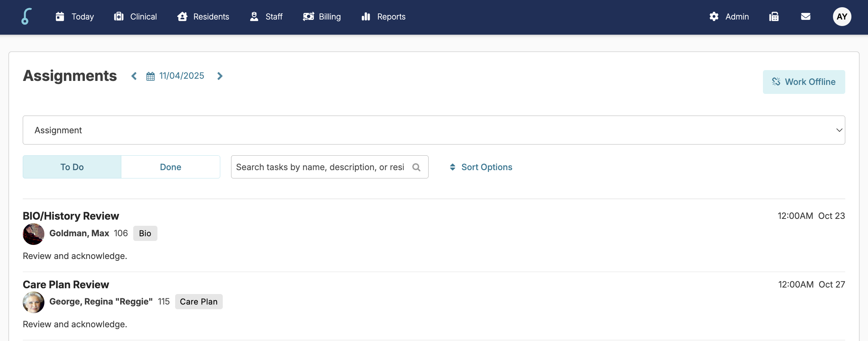This screenshot has width=868, height=341.
Task: Open the fax machine icon in navbar
Action: 774,17
